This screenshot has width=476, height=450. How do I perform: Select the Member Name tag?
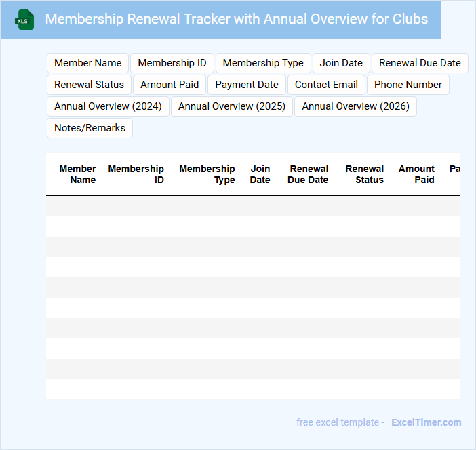87,63
